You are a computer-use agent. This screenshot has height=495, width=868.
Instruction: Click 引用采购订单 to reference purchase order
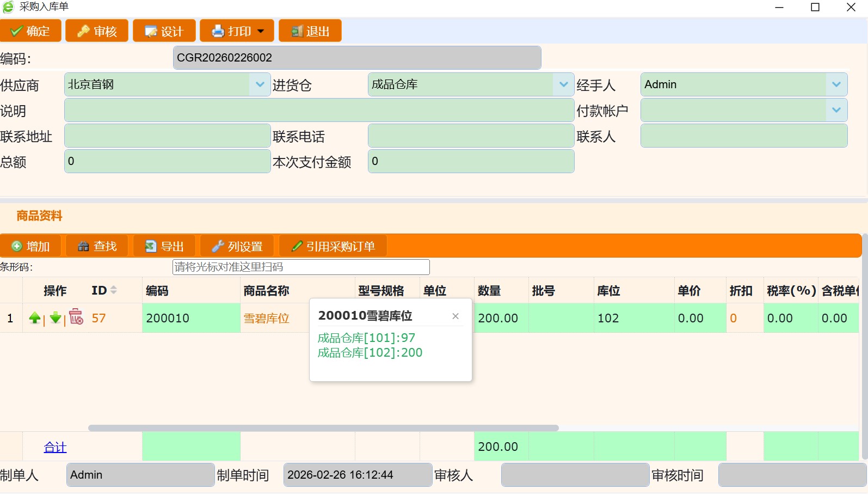click(333, 247)
